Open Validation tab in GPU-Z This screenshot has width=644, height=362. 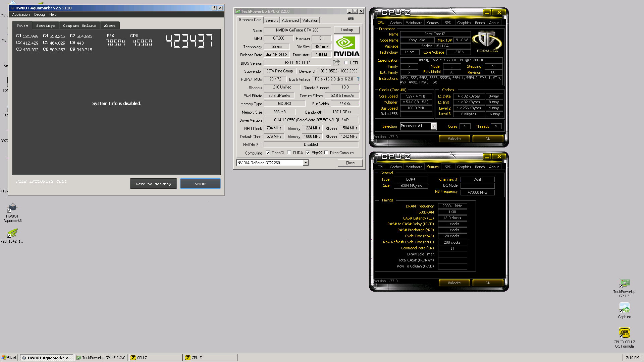(310, 20)
